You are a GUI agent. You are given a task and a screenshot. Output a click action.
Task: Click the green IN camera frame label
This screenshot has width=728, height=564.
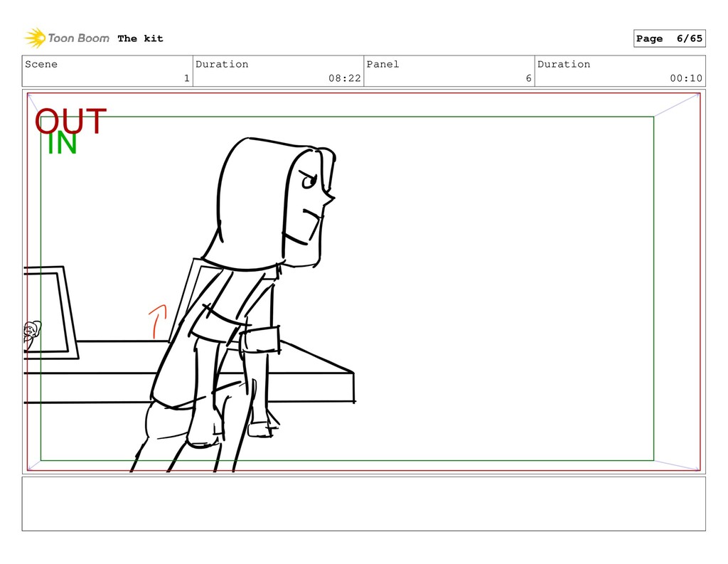tap(62, 144)
